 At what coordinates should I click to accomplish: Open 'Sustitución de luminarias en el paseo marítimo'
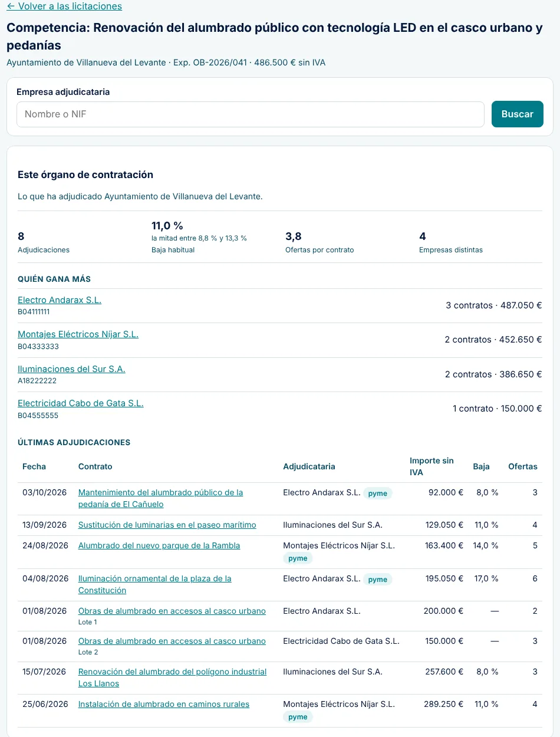(167, 525)
